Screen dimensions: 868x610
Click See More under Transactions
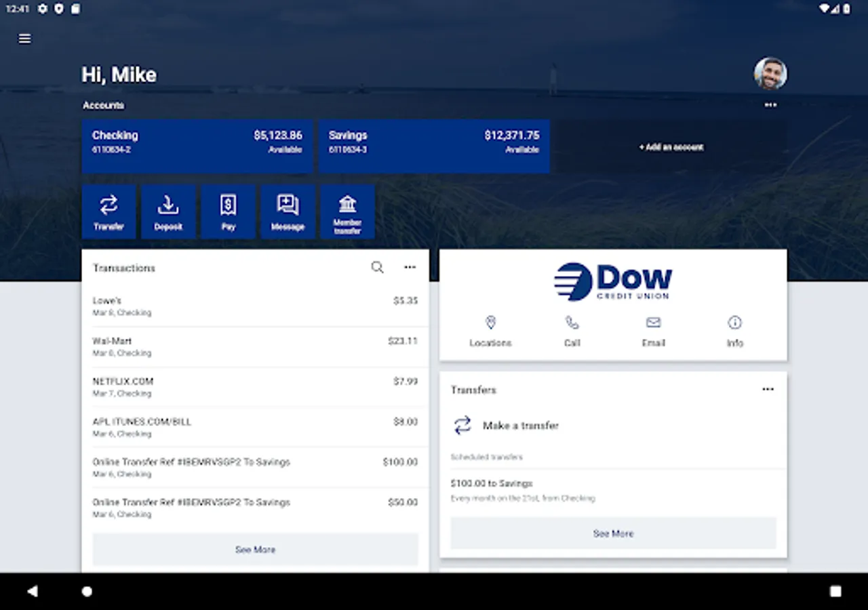pos(255,550)
